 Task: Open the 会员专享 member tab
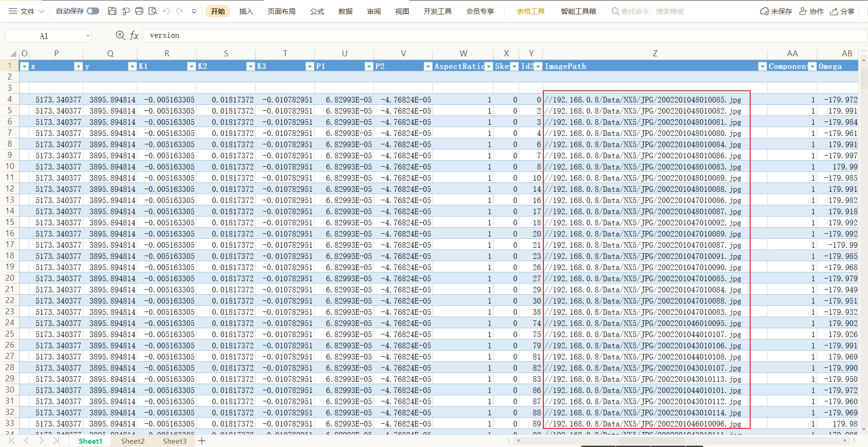click(x=480, y=11)
